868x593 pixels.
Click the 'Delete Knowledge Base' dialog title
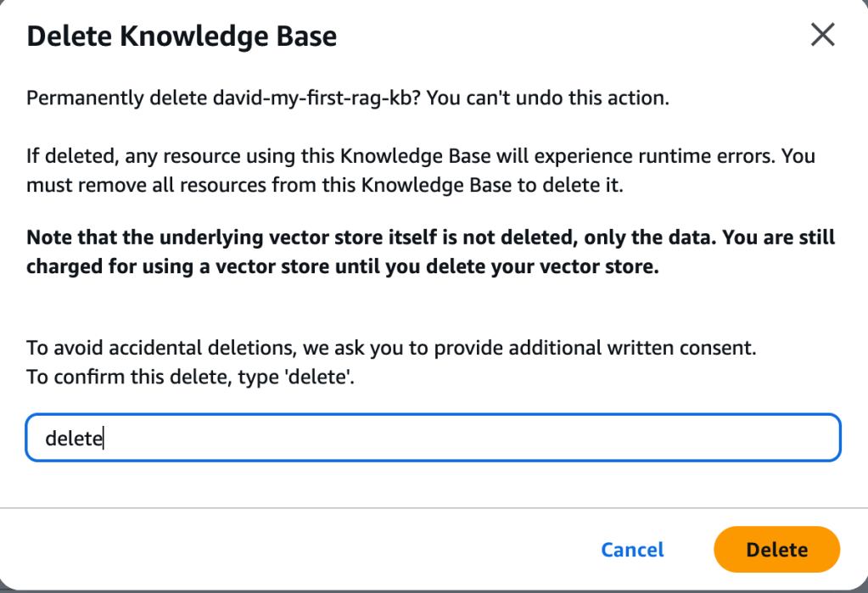pos(182,36)
